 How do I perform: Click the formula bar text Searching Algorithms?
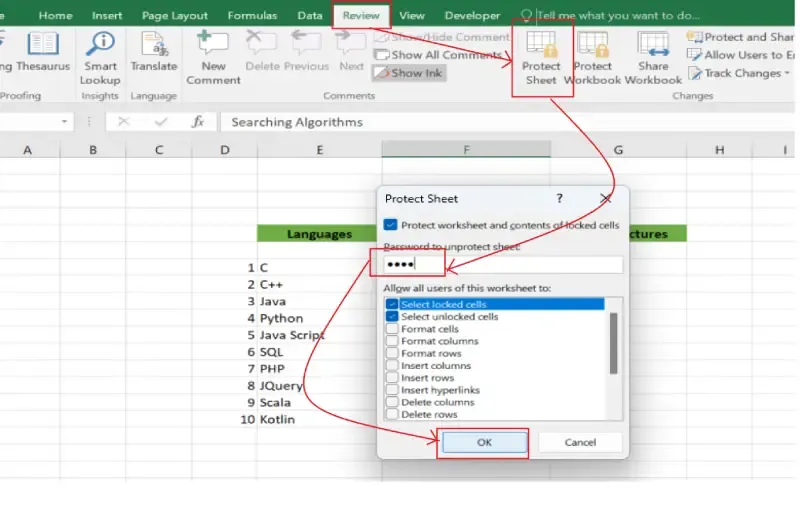pos(297,122)
